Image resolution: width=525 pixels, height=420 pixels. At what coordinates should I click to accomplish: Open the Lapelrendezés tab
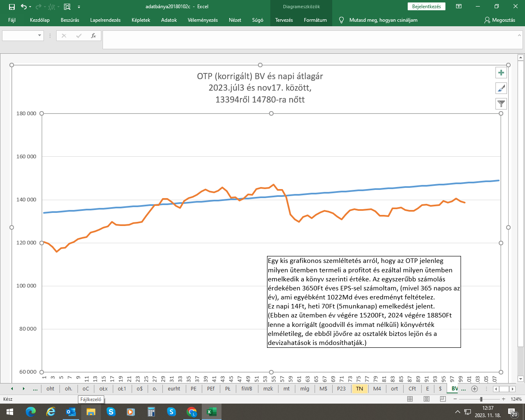click(x=105, y=20)
